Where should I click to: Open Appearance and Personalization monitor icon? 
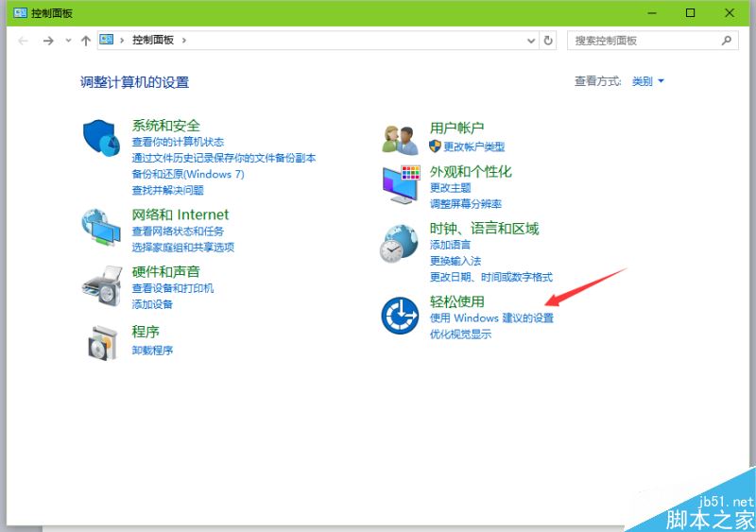(x=400, y=183)
